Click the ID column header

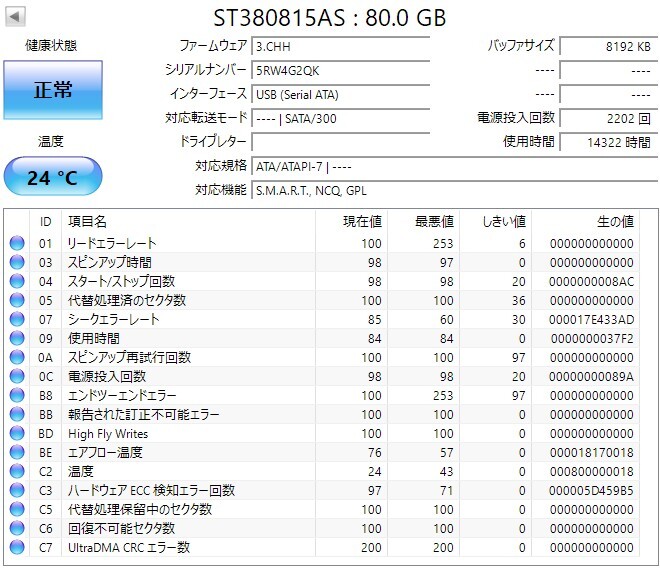pos(45,221)
